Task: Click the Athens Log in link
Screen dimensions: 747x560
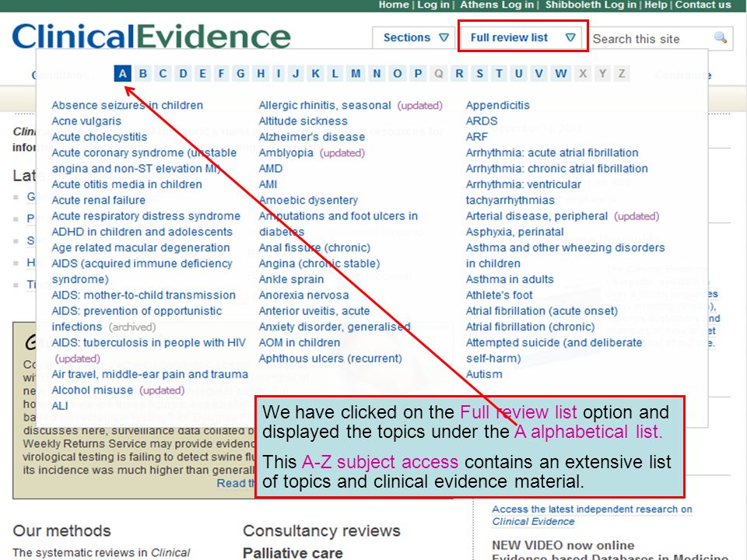Action: click(x=496, y=5)
